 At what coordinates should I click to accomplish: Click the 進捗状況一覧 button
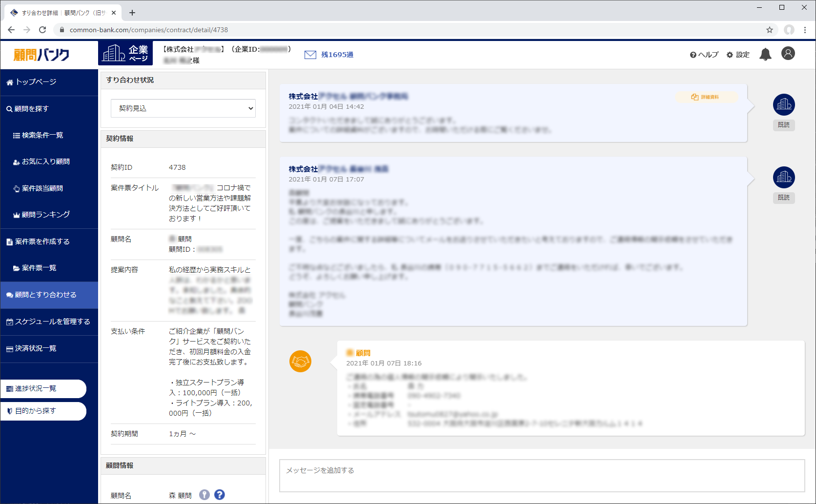pos(43,388)
